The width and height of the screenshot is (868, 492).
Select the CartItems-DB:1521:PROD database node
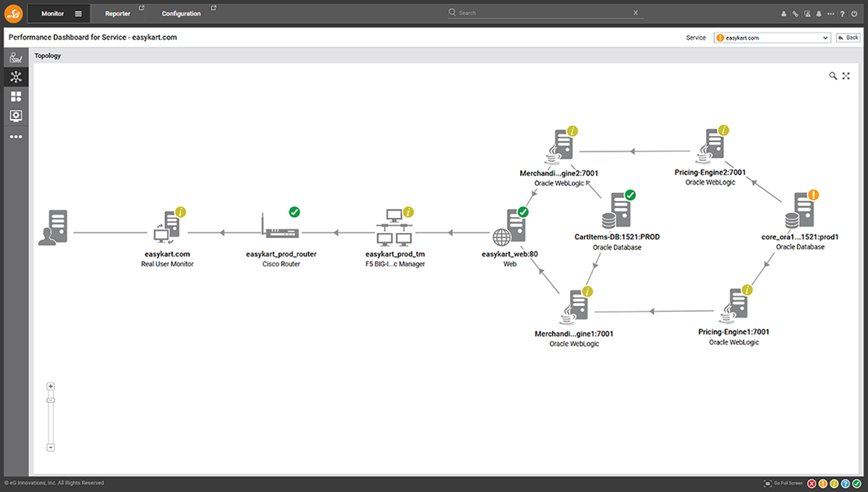pos(617,211)
